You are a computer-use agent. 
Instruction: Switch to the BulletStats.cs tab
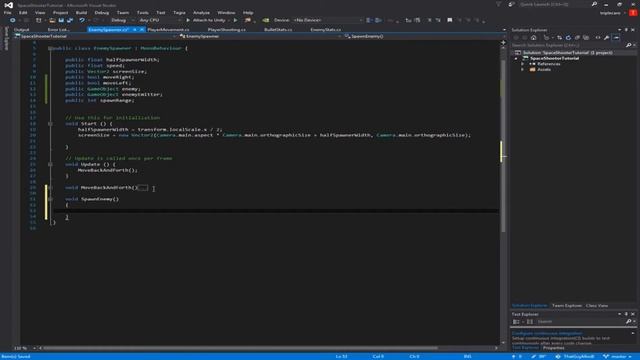click(x=278, y=29)
